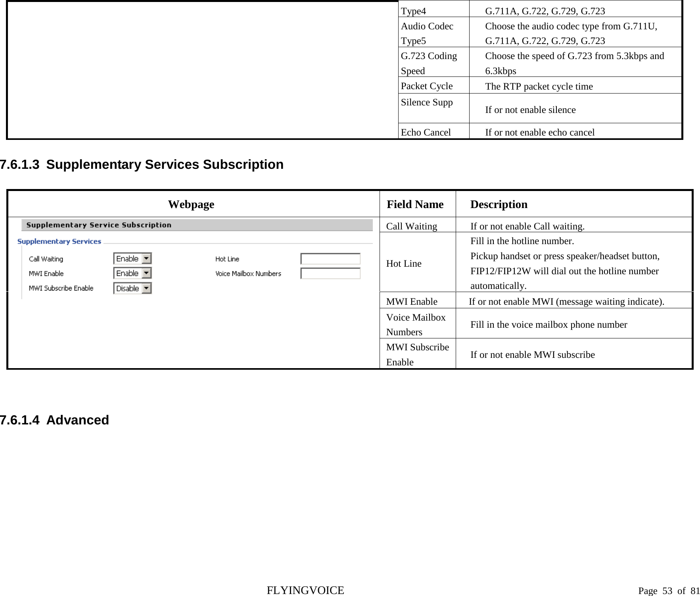Screen dimensions: 700x596
Task: Click the blue Supplementary Services section label
Action: [59, 241]
